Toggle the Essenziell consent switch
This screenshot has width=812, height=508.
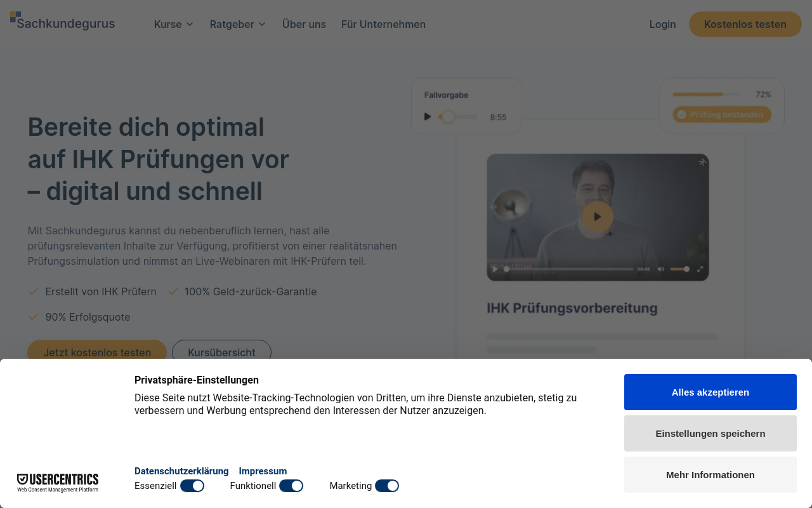coord(193,485)
